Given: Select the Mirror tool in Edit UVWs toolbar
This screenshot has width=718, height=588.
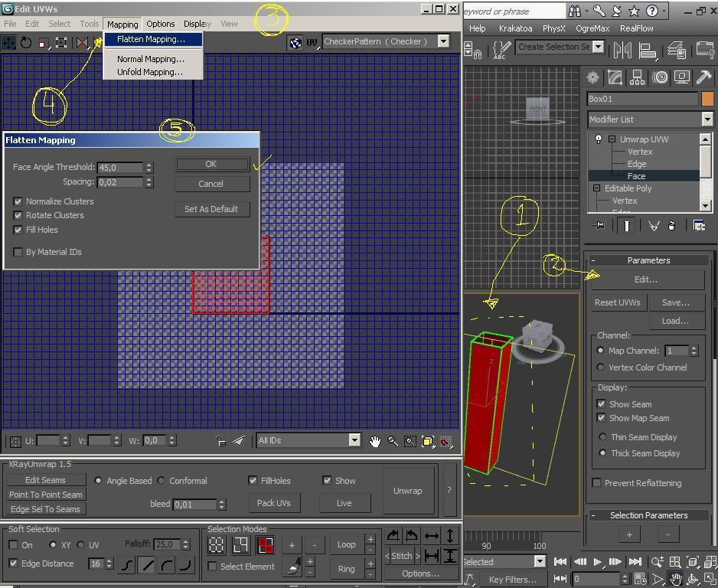Looking at the screenshot, I should (x=82, y=43).
